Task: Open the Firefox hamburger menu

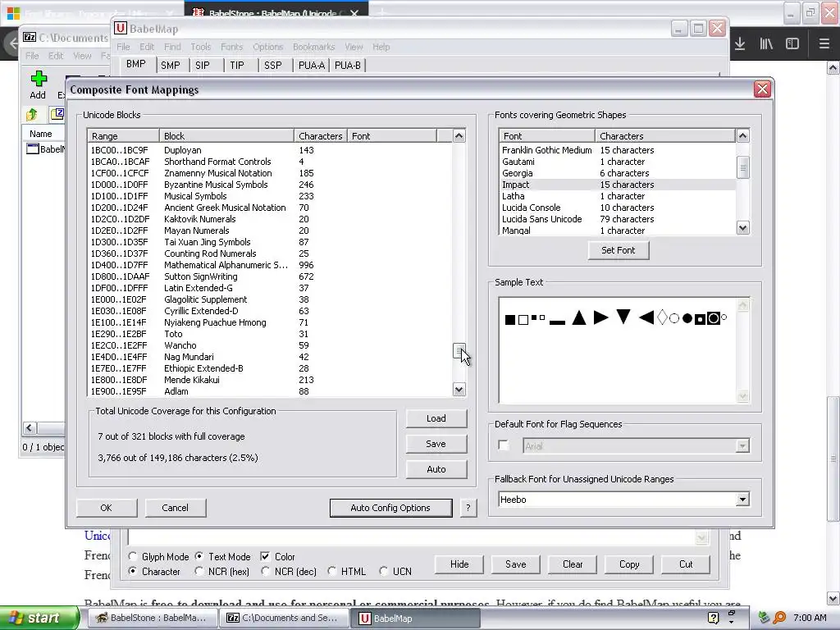Action: click(x=824, y=43)
